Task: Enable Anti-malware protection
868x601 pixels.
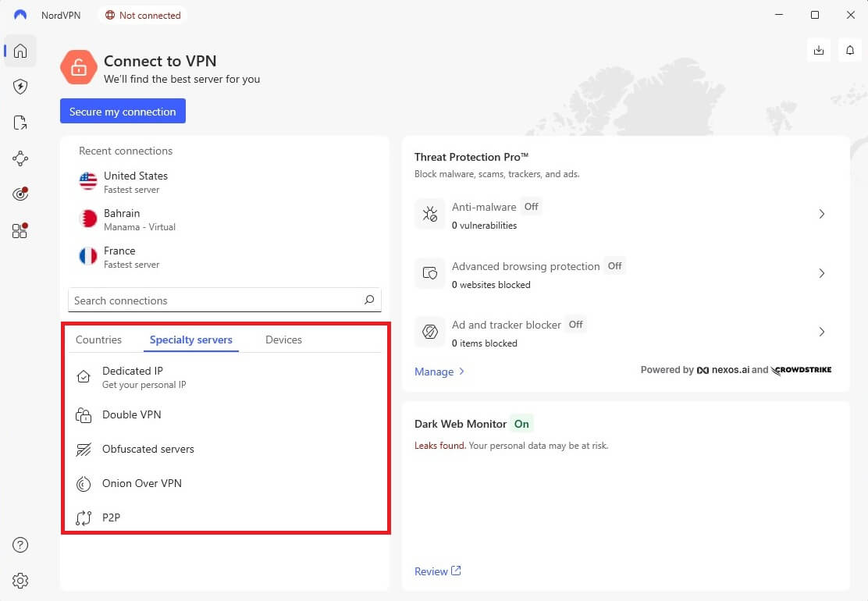Action: click(532, 207)
